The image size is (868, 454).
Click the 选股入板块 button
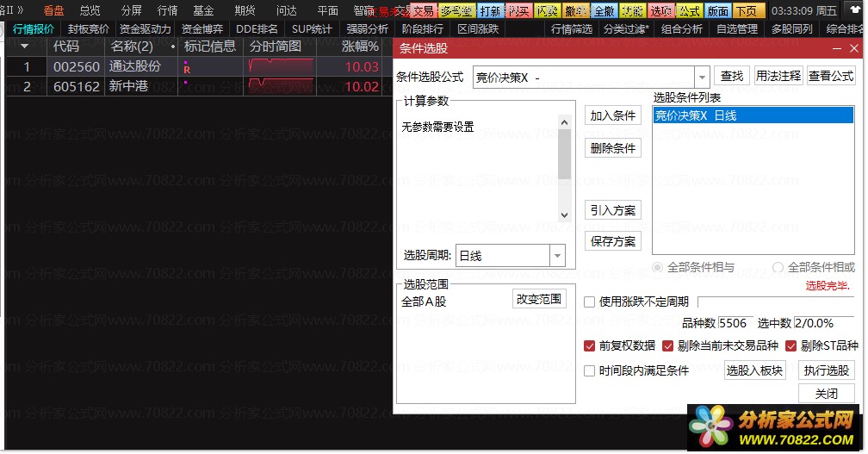point(754,370)
